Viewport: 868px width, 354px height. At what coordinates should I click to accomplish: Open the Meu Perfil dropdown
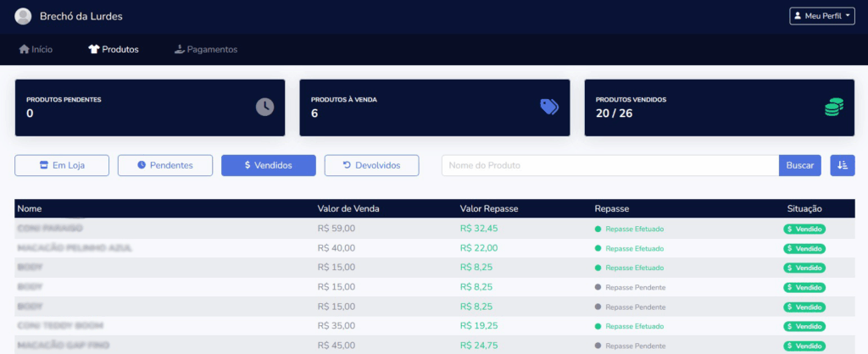(821, 16)
